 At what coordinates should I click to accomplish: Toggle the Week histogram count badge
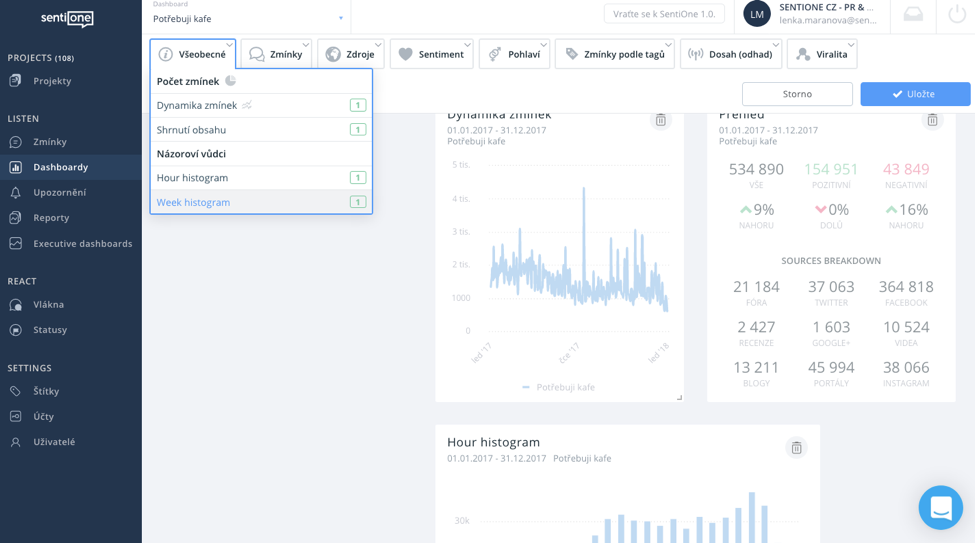(357, 202)
